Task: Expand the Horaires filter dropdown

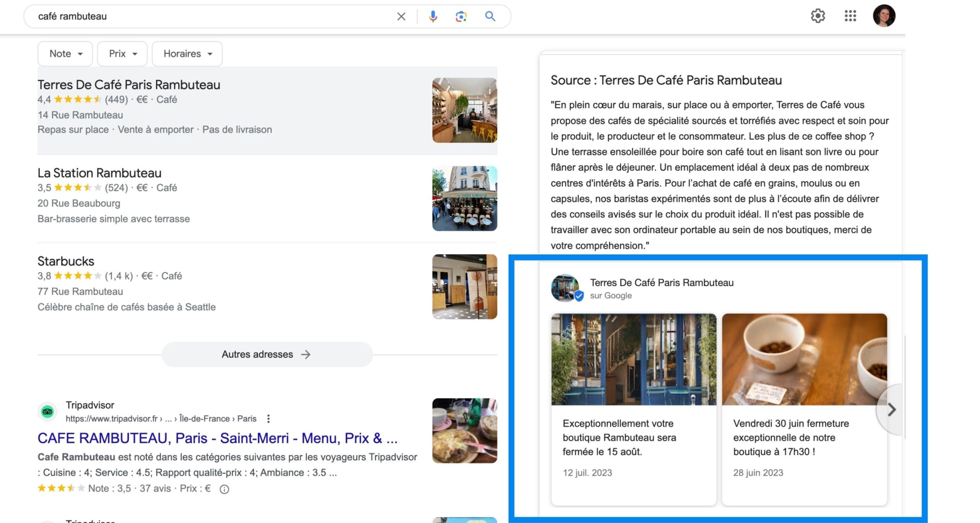Action: [187, 54]
